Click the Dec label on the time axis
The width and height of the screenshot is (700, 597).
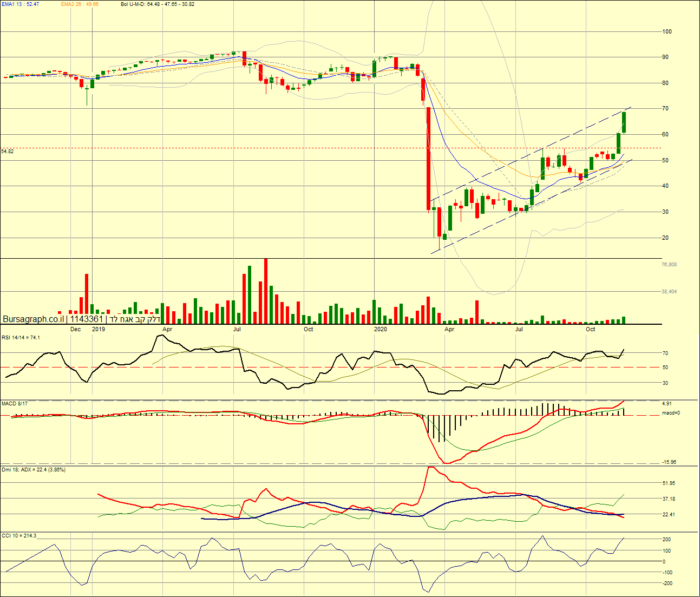point(76,329)
